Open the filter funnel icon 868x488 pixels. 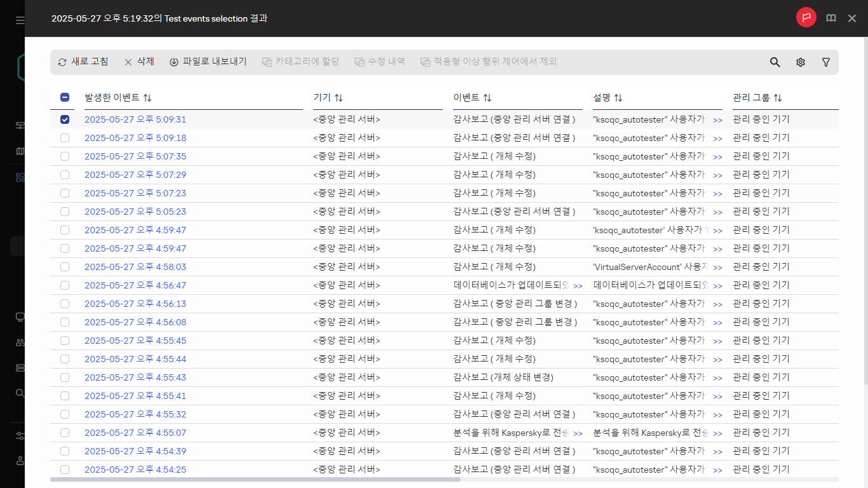[826, 62]
